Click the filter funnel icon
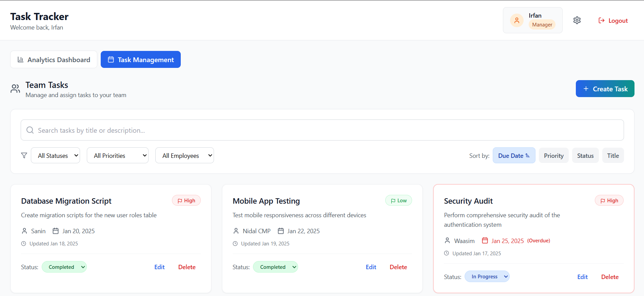 (x=24, y=155)
